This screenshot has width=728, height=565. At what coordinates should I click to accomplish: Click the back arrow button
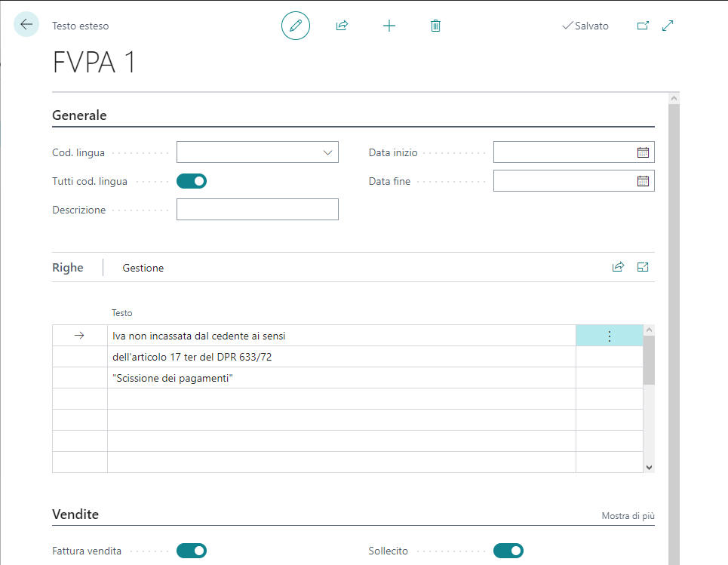pyautogui.click(x=26, y=25)
